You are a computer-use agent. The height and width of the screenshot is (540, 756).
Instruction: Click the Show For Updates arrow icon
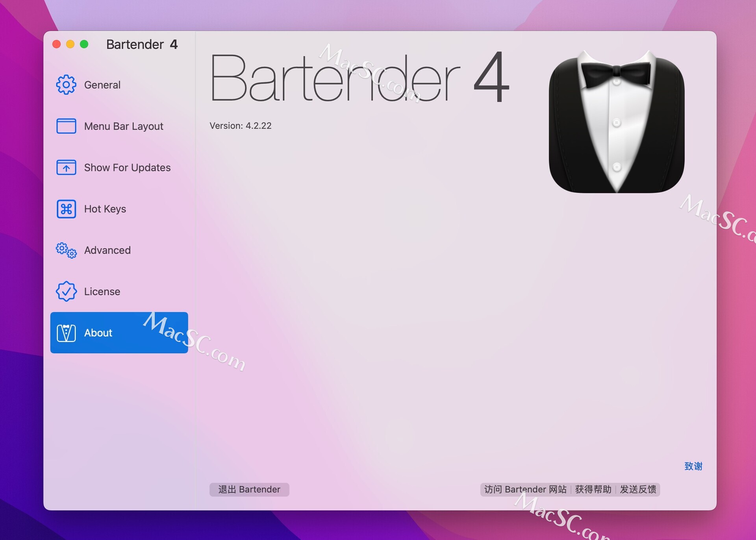(66, 167)
